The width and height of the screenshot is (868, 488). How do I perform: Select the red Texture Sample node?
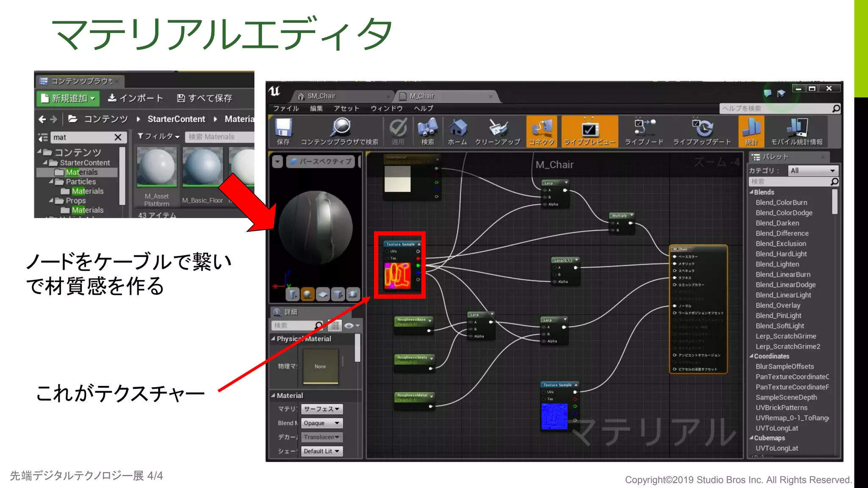tap(401, 265)
